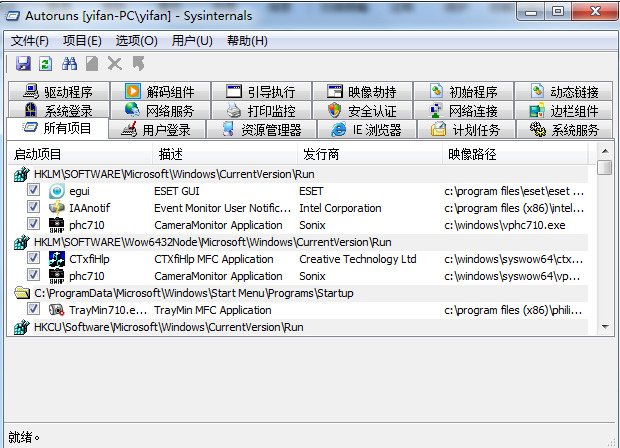Screen dimensions: 620x448
Task: Uncheck the egui startup checkbox
Action: coord(33,190)
